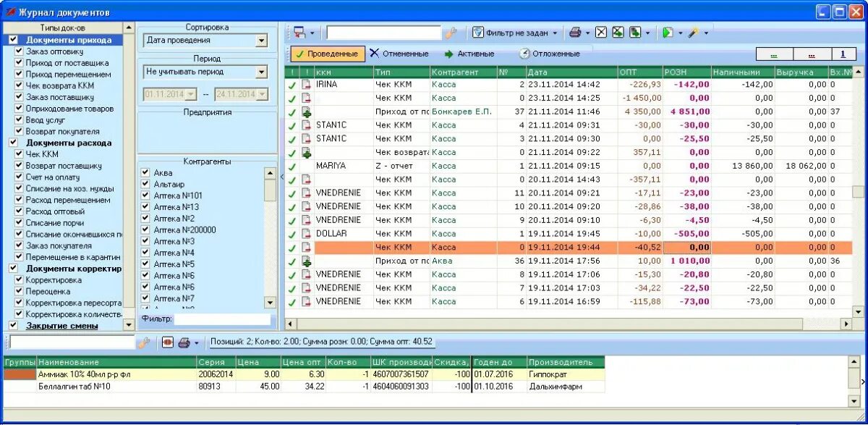Uncheck the Альтаир contractor checkbox
The image size is (868, 425).
[145, 185]
